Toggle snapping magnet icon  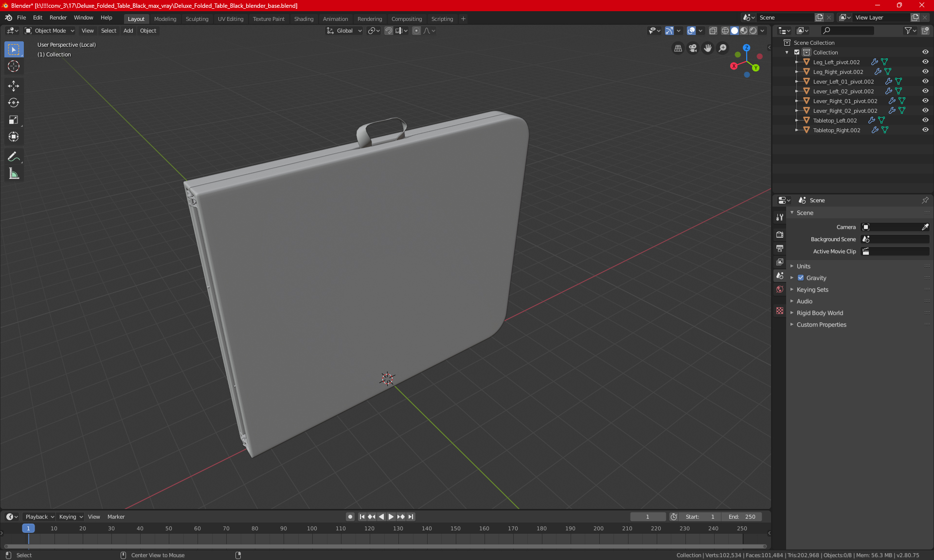[x=389, y=31]
